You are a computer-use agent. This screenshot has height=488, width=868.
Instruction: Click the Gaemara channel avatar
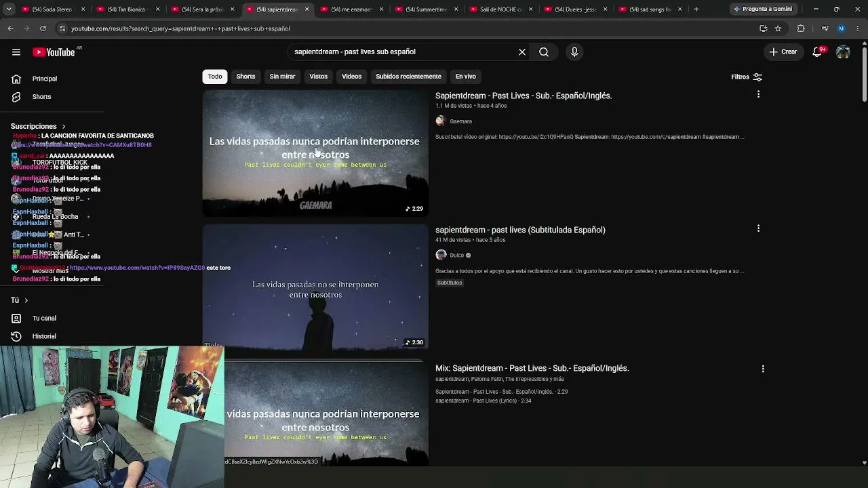tap(441, 121)
